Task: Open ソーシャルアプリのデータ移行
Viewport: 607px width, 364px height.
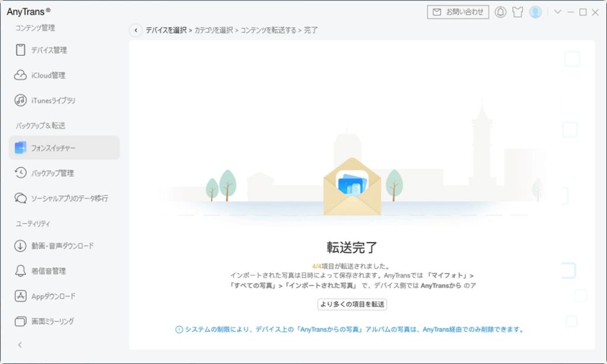Action: pyautogui.click(x=69, y=198)
